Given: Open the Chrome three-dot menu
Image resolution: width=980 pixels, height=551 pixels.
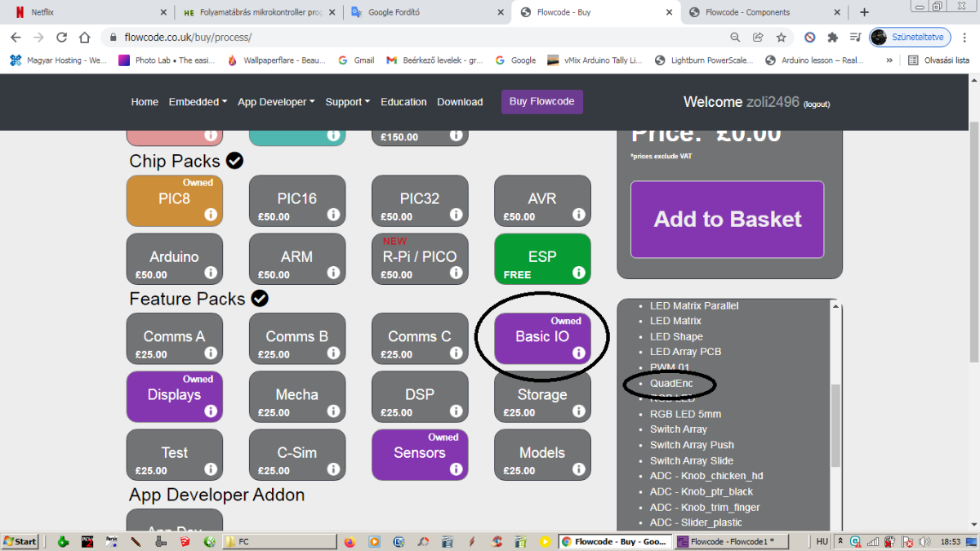Looking at the screenshot, I should [x=965, y=38].
